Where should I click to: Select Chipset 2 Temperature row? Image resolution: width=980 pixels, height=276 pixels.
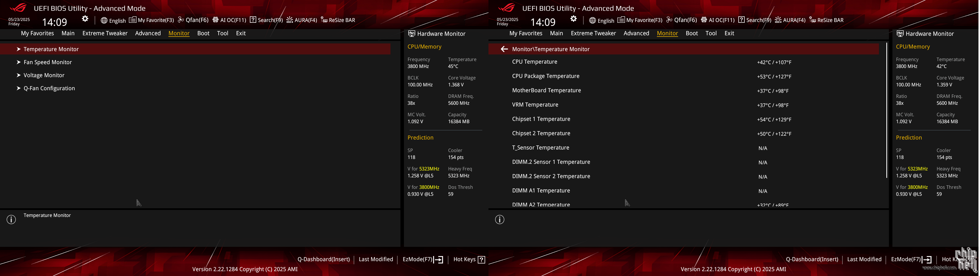684,133
